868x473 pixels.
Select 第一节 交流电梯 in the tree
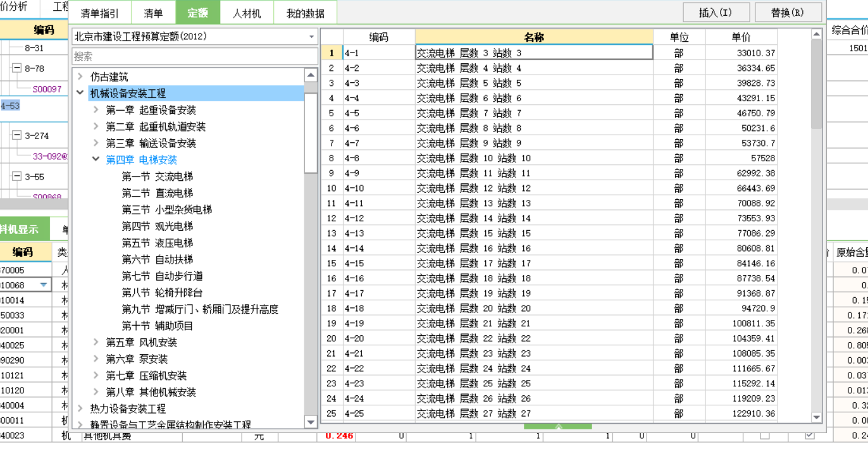158,176
